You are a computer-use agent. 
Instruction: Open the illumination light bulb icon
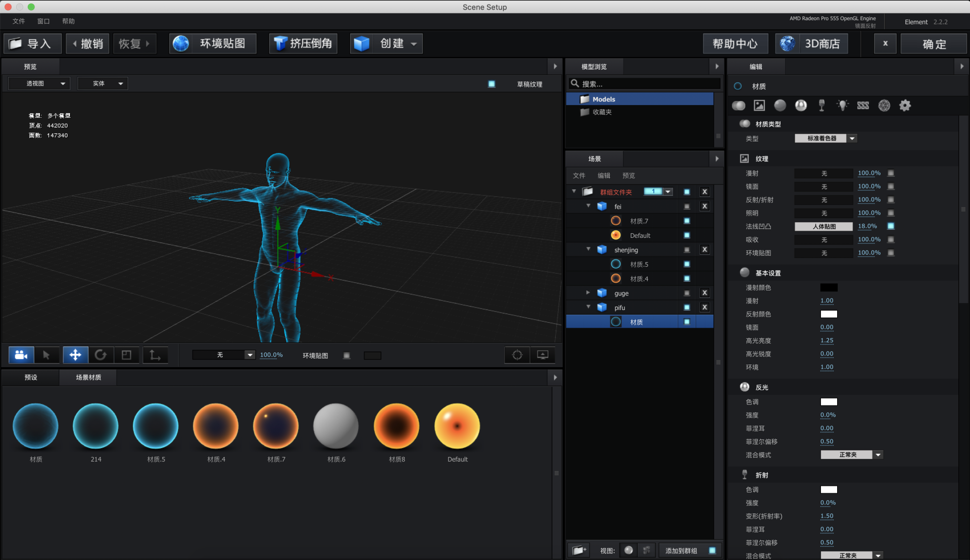(842, 105)
